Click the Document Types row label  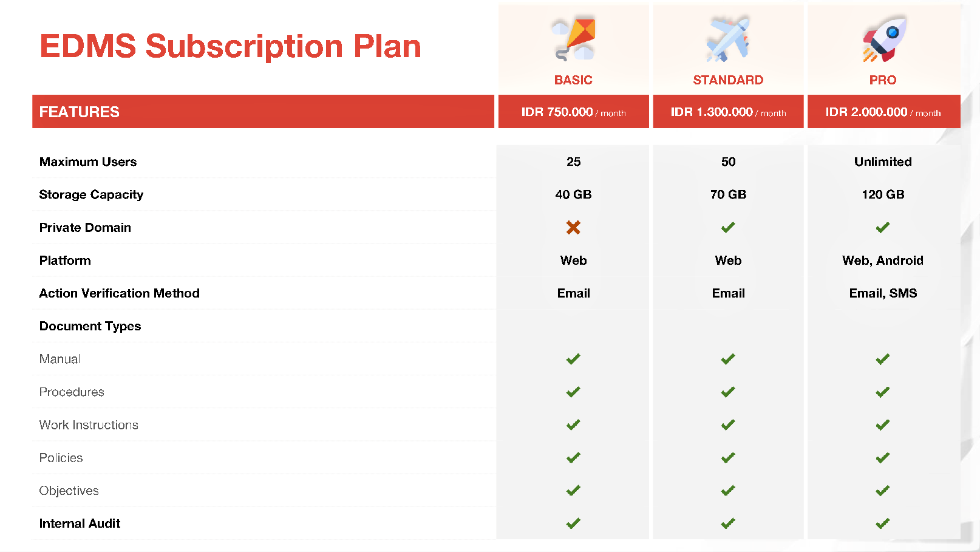tap(90, 326)
